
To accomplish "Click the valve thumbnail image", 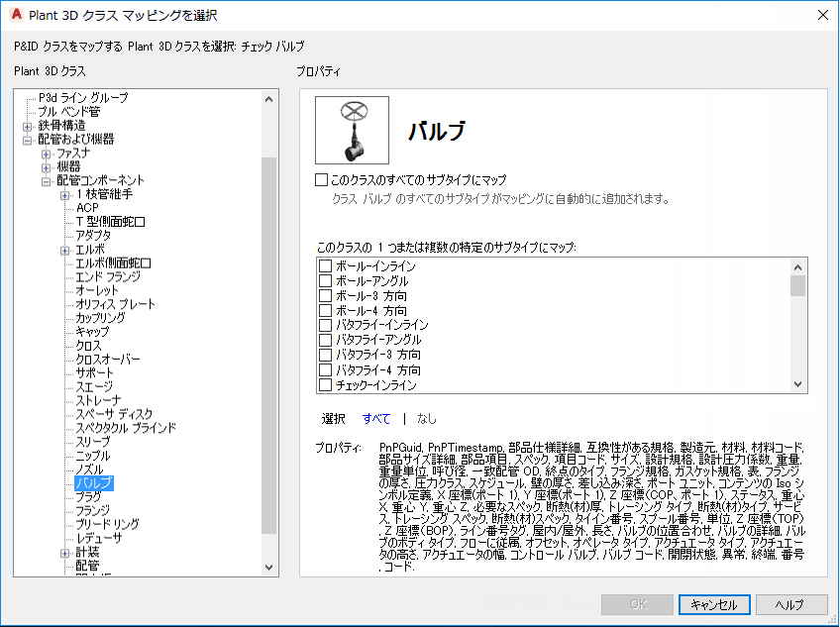I will [x=352, y=130].
